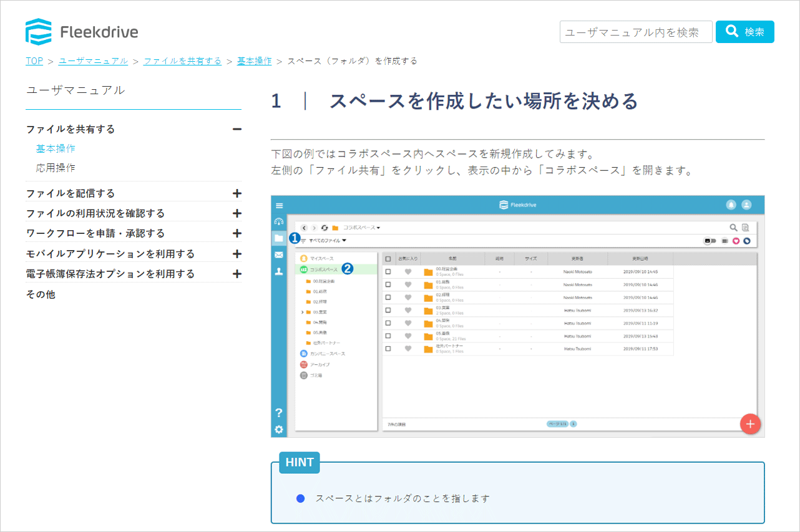Tick checkbox for row dated 2019/09/11 11:19
Viewport: 800px width, 532px height.
388,323
